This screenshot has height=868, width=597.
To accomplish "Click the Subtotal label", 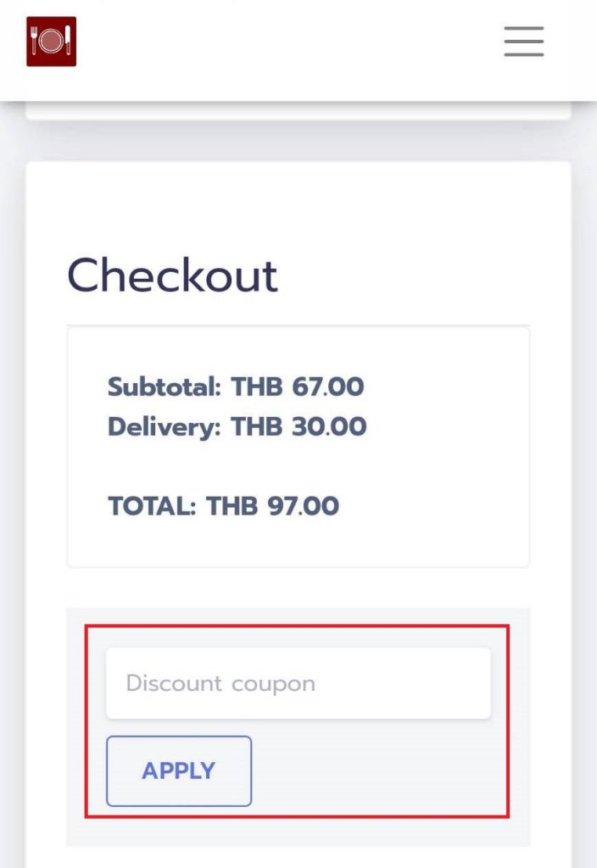I will pyautogui.click(x=165, y=387).
